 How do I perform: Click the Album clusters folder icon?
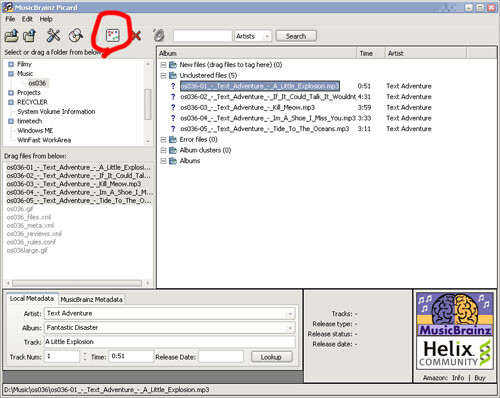click(x=173, y=150)
